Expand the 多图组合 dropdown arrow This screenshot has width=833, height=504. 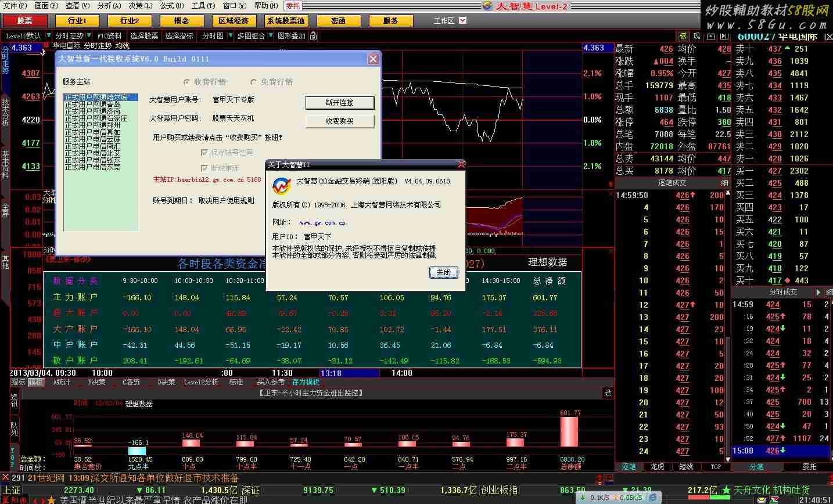coord(270,36)
